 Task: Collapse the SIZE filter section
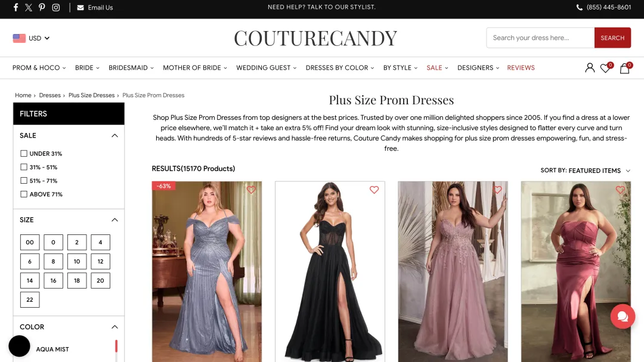point(114,220)
